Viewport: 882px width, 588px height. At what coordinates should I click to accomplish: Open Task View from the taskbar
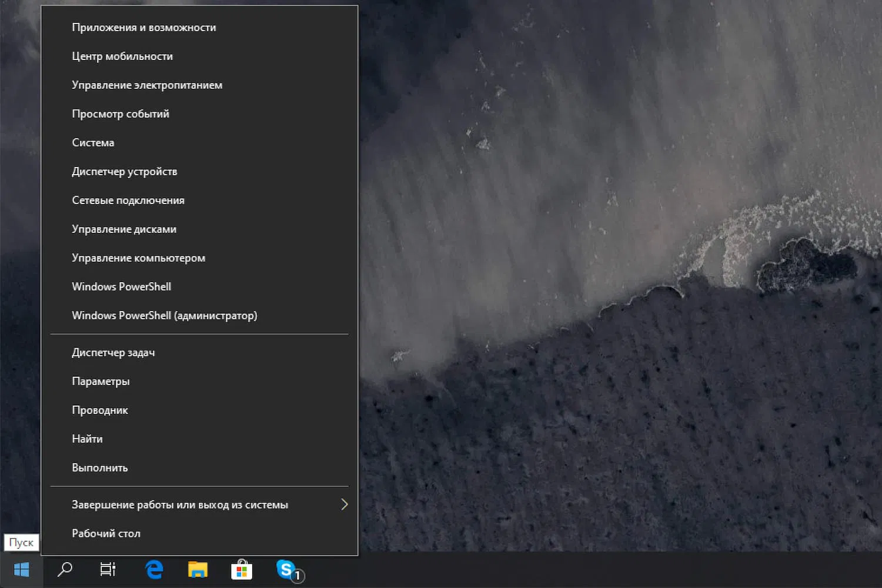click(108, 569)
